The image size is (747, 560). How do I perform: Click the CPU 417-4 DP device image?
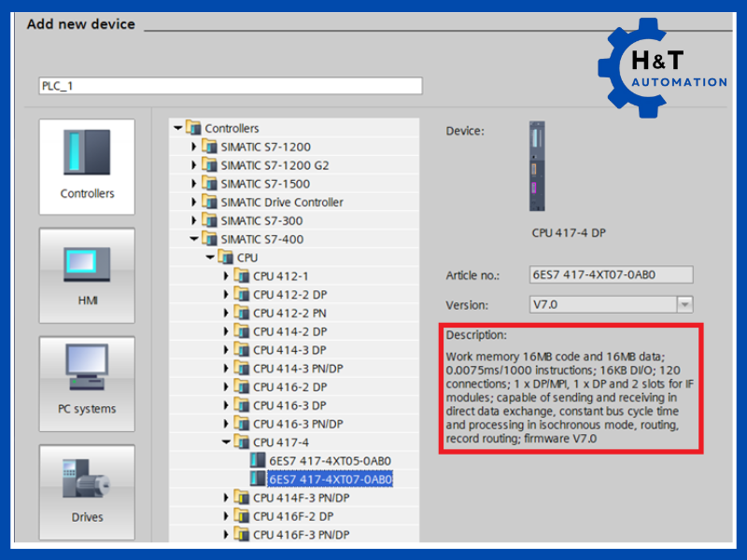[537, 166]
